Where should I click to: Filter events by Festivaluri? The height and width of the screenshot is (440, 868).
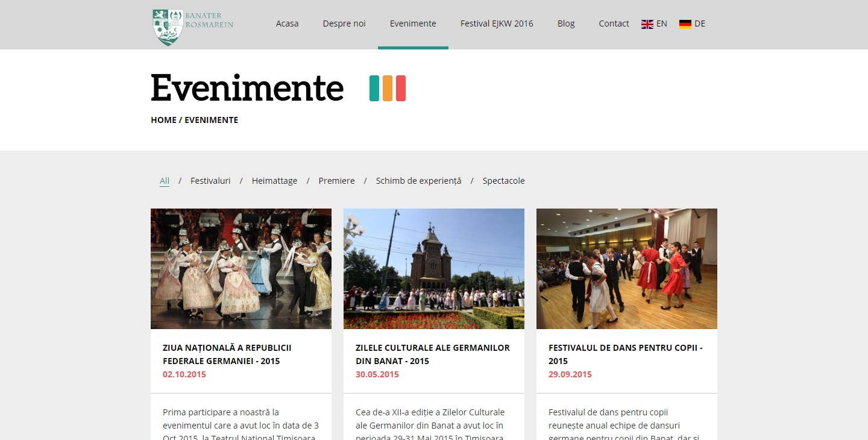tap(210, 181)
